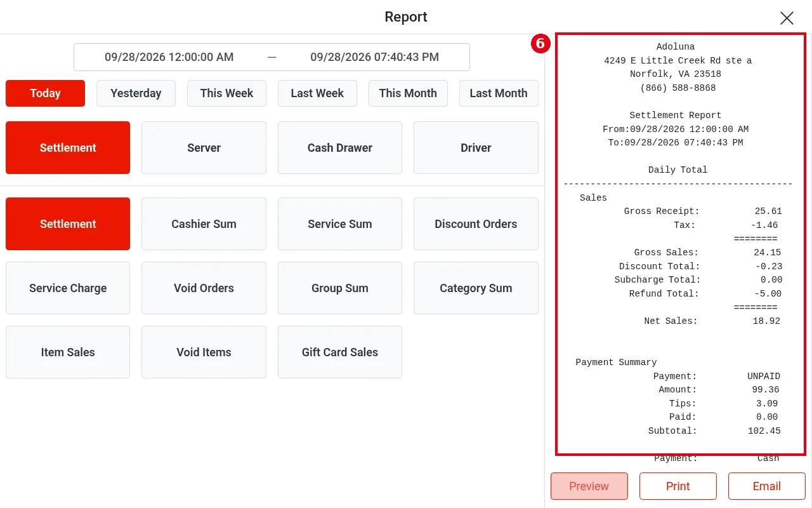The height and width of the screenshot is (508, 812).
Task: Click the Subtotal value 102.45
Action: (x=764, y=431)
